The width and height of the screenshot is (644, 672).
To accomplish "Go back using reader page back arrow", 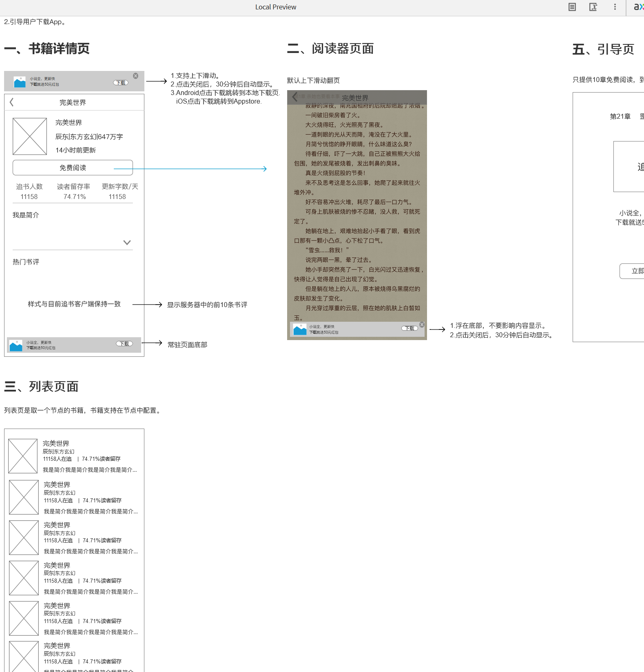I will pos(294,97).
